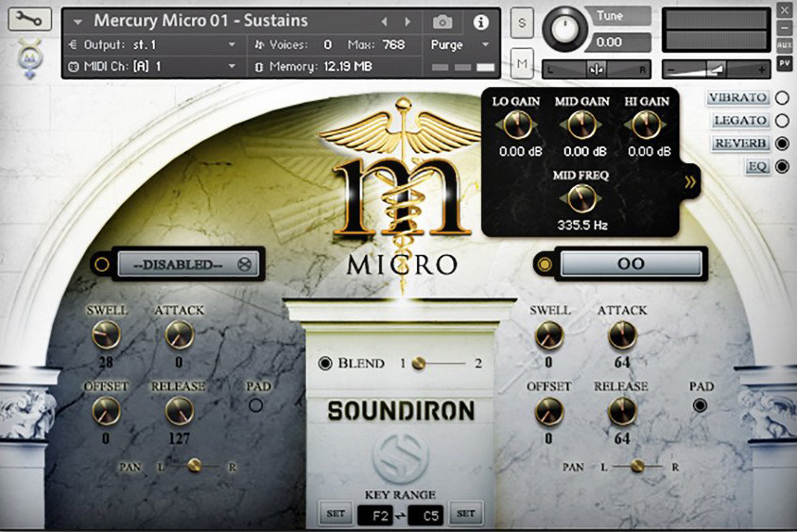This screenshot has width=797, height=532.
Task: Toggle the AUX sends button
Action: [784, 45]
